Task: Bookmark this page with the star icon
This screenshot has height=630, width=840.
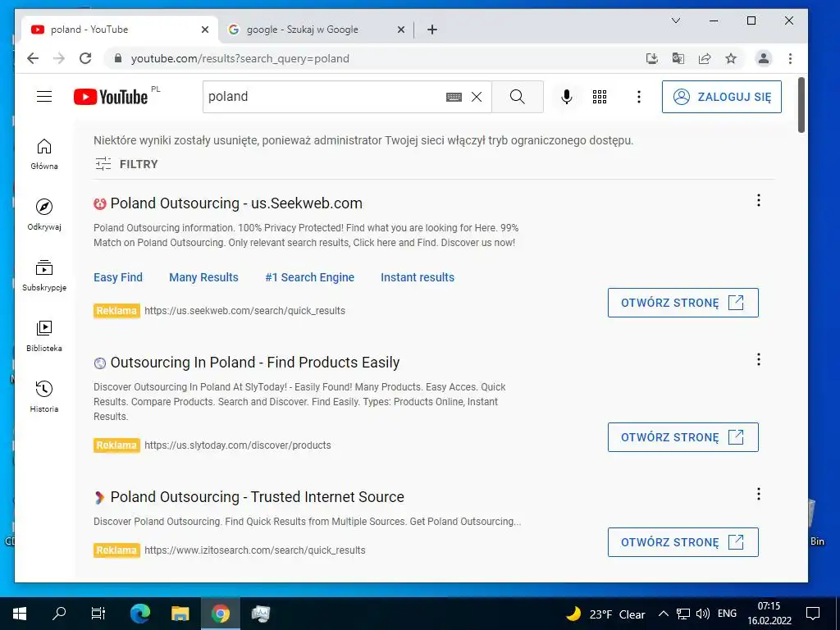Action: coord(731,58)
